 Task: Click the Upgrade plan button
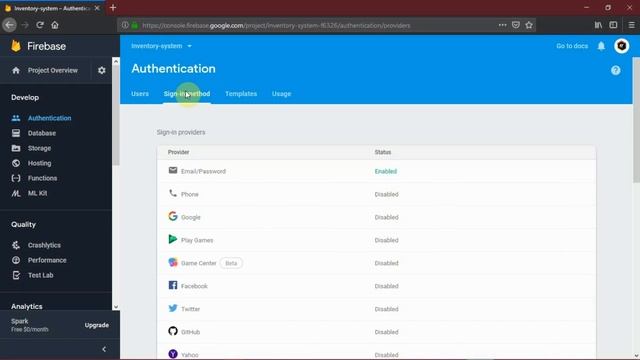pos(97,325)
